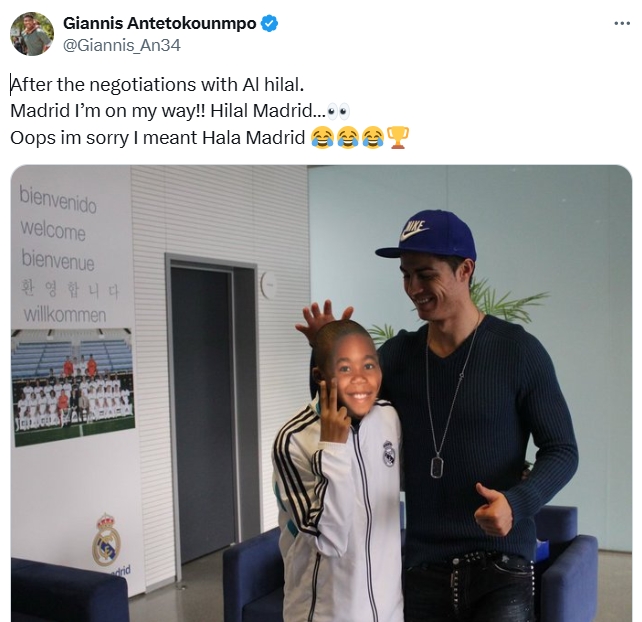Click the 'Oops im sorry I meant Hala Madrid' line

coord(158,138)
